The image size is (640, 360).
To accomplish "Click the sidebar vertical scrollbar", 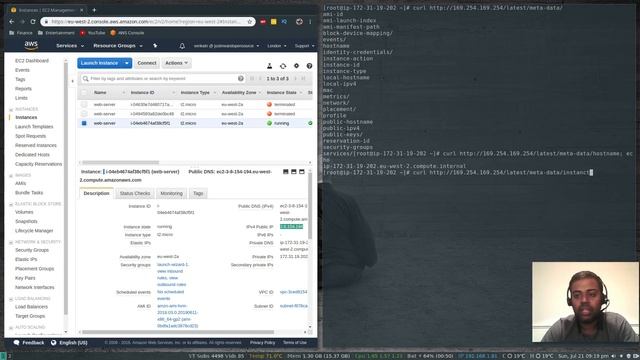I will pos(66,188).
